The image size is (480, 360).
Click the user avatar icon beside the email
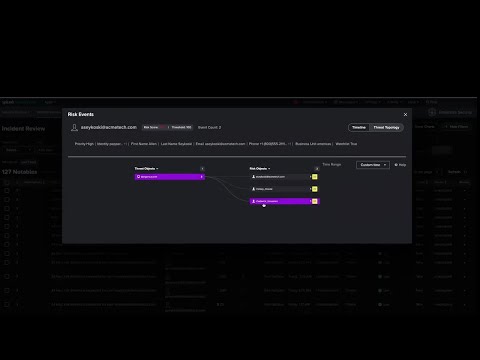tap(74, 127)
